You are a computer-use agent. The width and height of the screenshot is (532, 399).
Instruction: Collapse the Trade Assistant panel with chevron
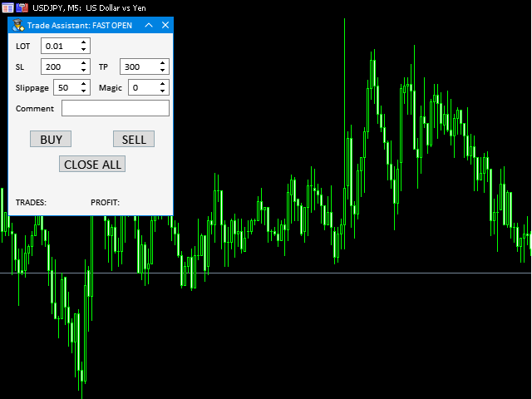point(149,25)
